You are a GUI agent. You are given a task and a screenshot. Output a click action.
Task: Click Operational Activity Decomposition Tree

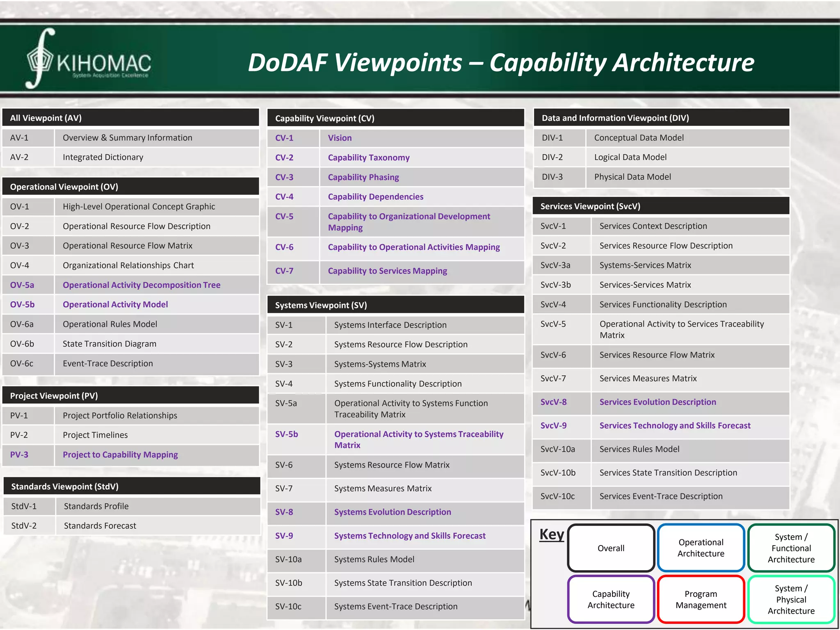pos(142,285)
